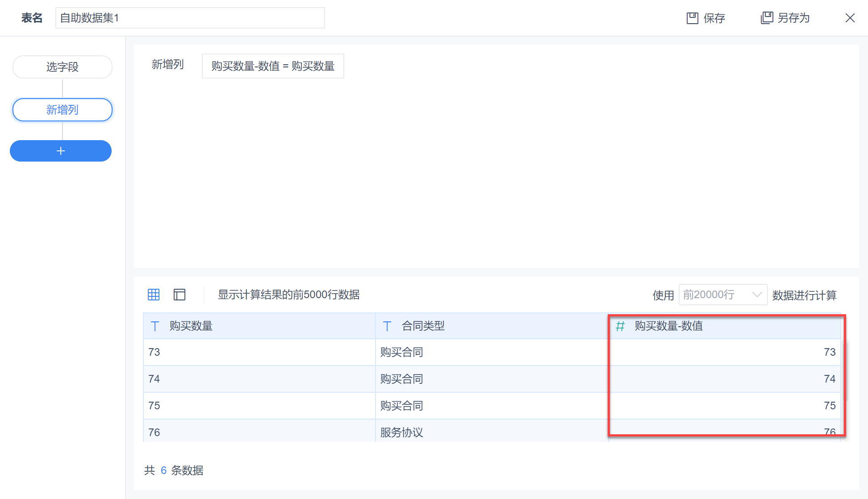Click the 6 record count link
The width and height of the screenshot is (868, 499).
pos(163,470)
